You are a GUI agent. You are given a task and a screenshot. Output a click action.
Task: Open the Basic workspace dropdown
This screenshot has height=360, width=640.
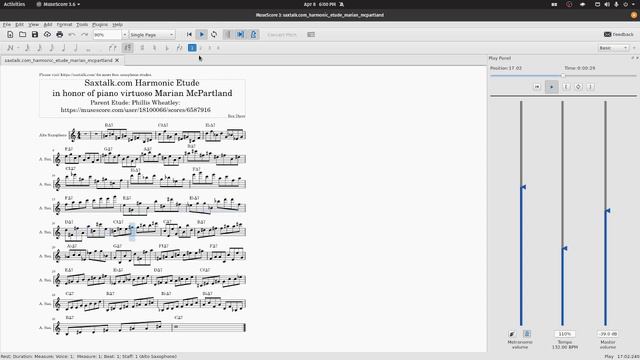[613, 48]
